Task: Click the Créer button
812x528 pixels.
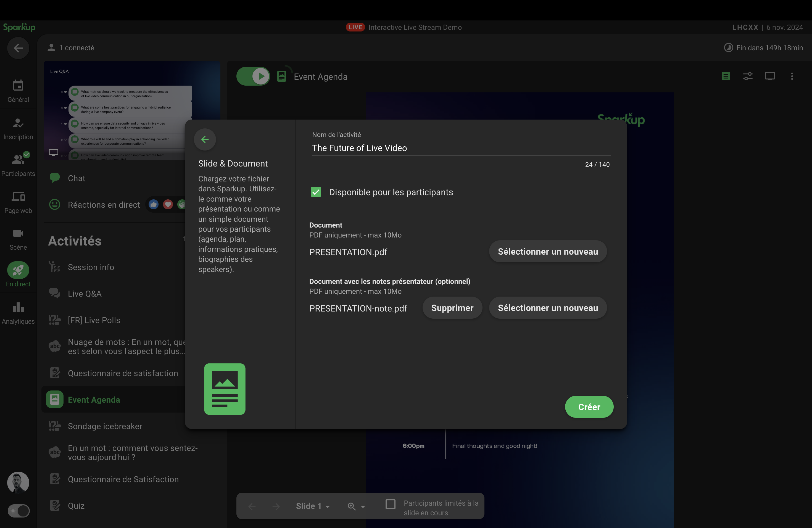Action: [589, 406]
